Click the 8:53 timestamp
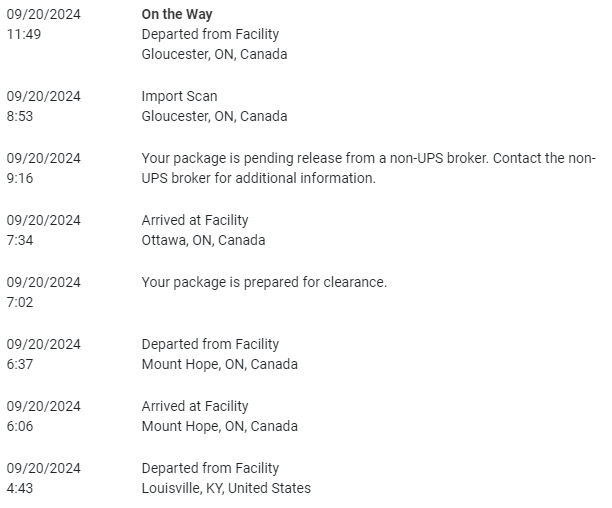The image size is (612, 508). point(20,116)
